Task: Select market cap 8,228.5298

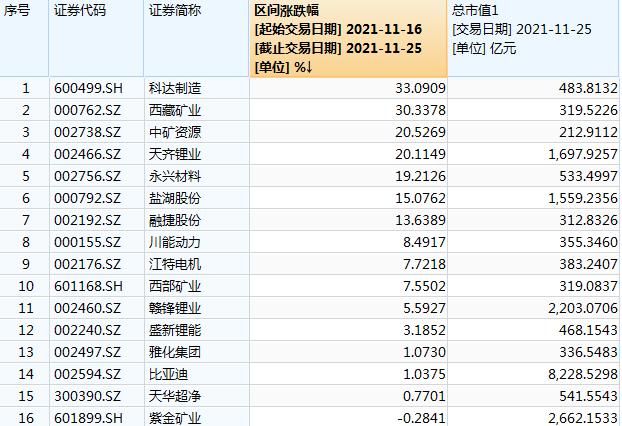Action: pos(583,374)
